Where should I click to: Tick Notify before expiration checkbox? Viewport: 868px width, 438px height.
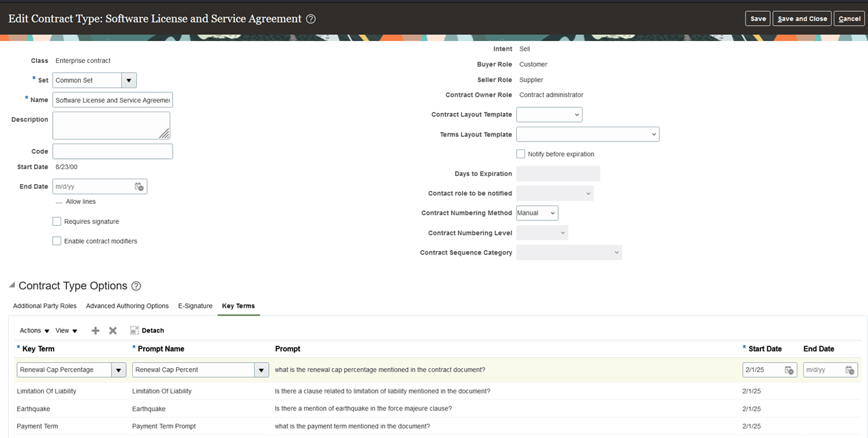(521, 154)
